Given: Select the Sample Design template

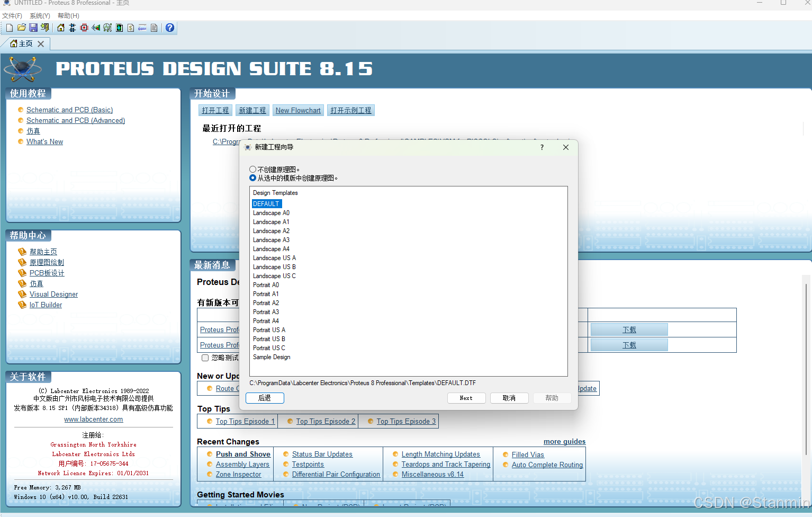Looking at the screenshot, I should (272, 357).
